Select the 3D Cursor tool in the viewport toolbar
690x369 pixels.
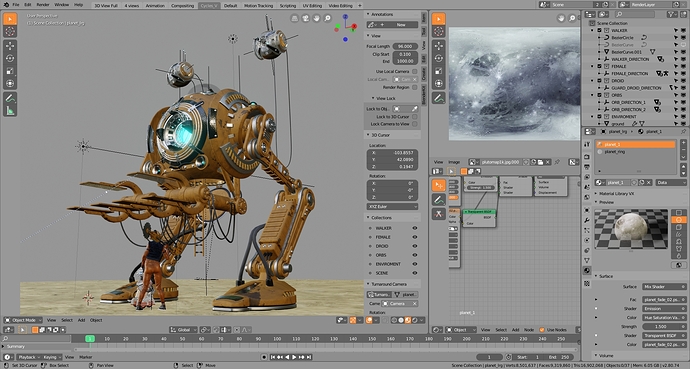pyautogui.click(x=10, y=31)
